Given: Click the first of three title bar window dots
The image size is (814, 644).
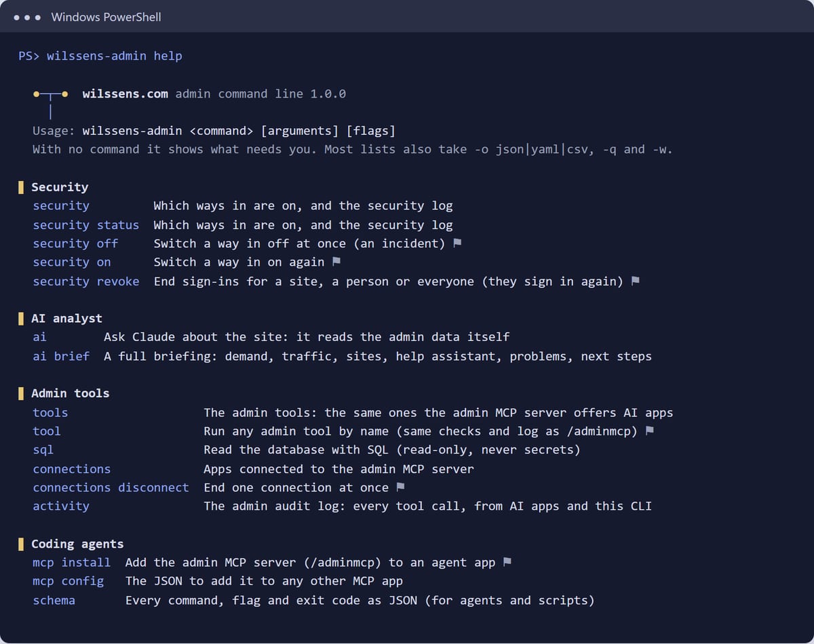Looking at the screenshot, I should (16, 18).
